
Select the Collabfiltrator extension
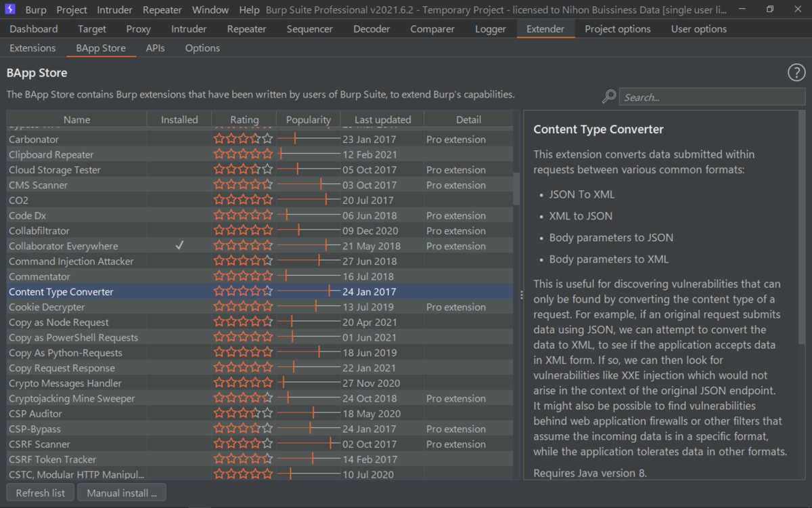pos(261,230)
